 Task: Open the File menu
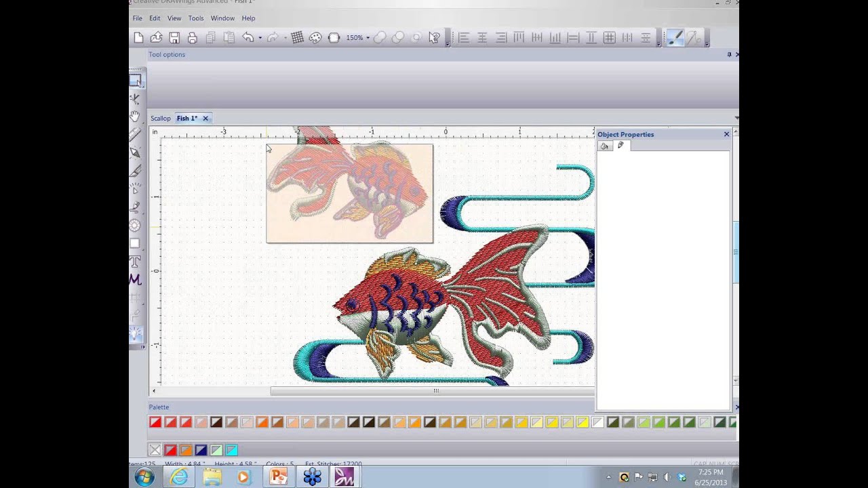click(x=138, y=18)
